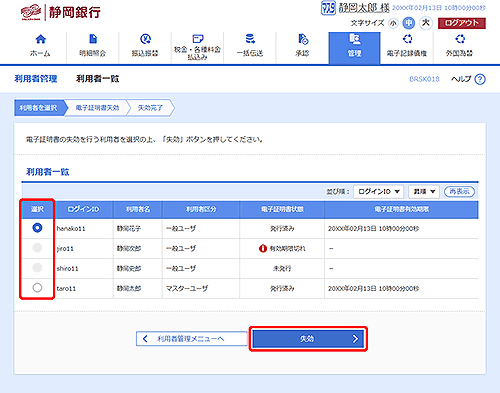Go back to 利用者管理メニューへ
The height and width of the screenshot is (393, 500).
[192, 339]
